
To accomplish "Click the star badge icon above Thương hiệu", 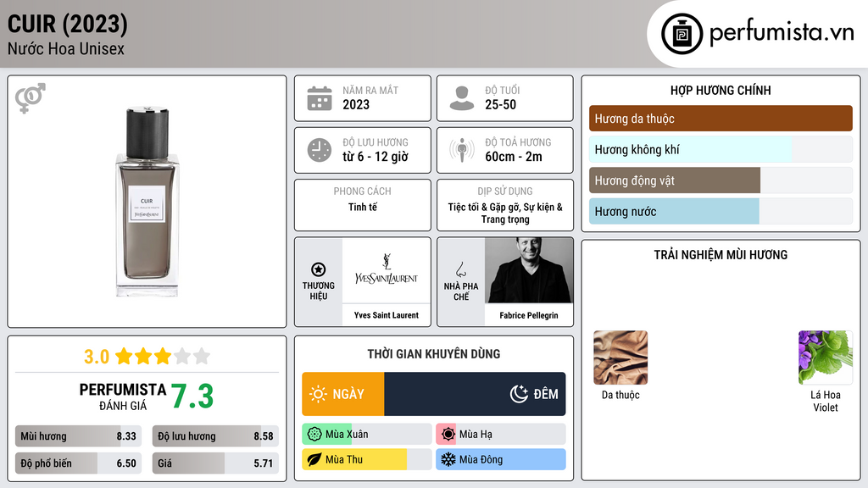I will tap(319, 269).
